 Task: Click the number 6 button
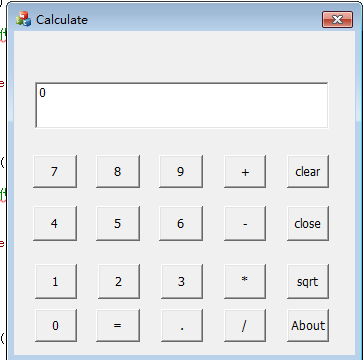coord(181,223)
